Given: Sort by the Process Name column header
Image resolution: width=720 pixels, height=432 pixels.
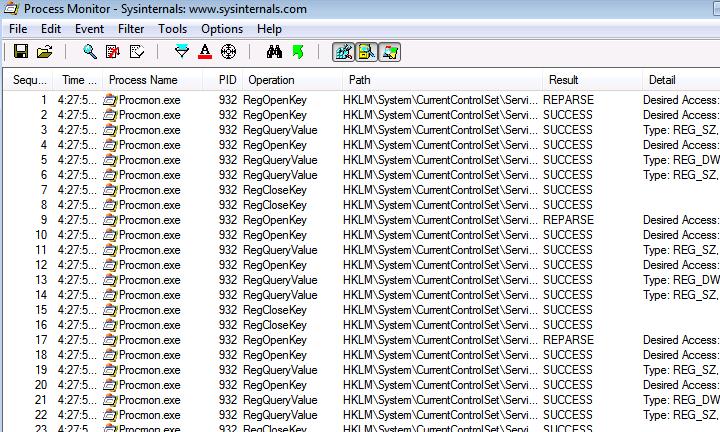Looking at the screenshot, I should (152, 80).
